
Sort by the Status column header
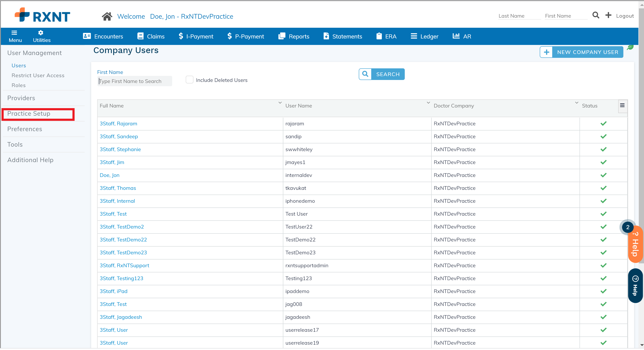(x=589, y=106)
